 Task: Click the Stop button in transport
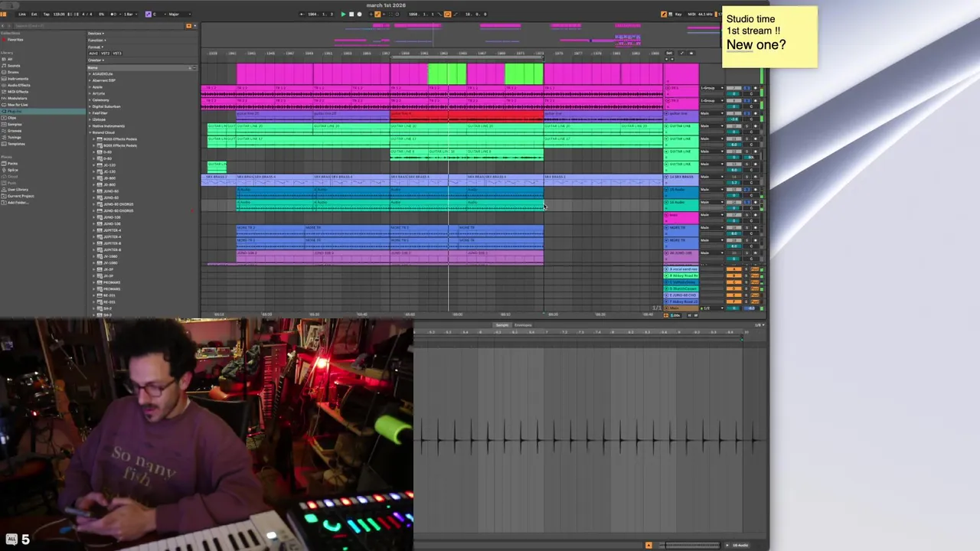[351, 14]
